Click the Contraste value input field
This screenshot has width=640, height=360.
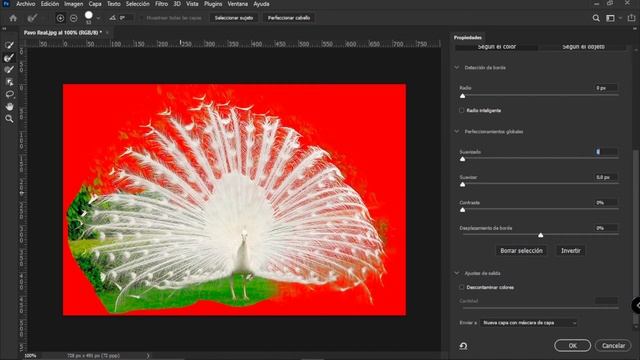(606, 202)
